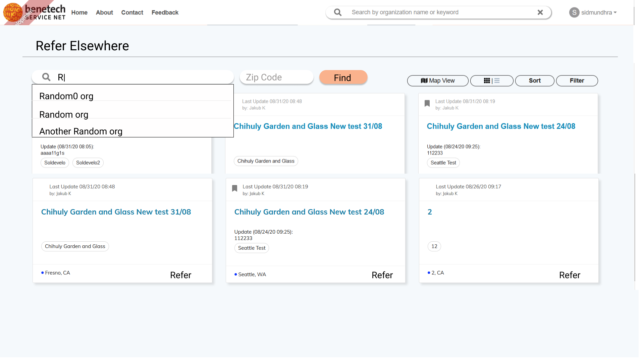Viewport: 644px width, 362px height.
Task: Click the search icon in the organization search field
Action: [x=46, y=77]
